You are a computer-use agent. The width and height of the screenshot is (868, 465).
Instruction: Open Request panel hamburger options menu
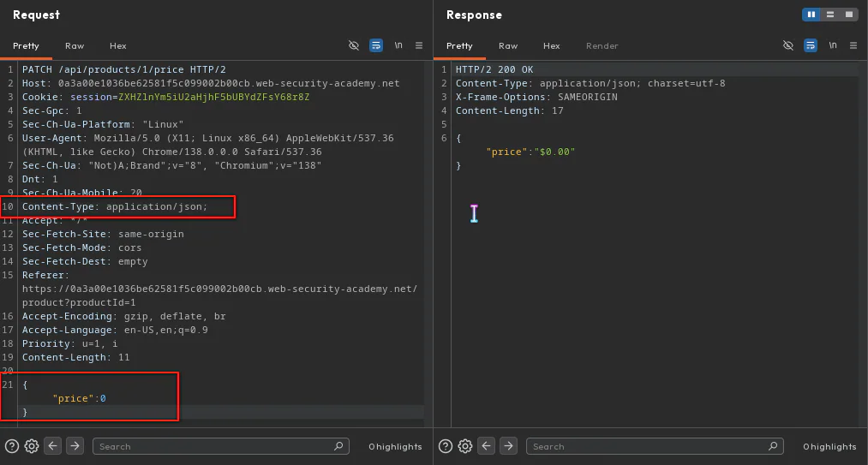point(419,45)
